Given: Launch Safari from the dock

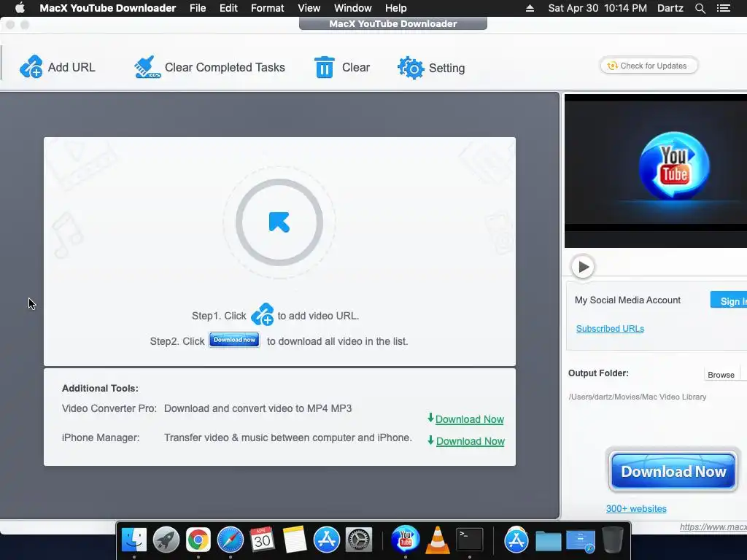Looking at the screenshot, I should (x=230, y=540).
